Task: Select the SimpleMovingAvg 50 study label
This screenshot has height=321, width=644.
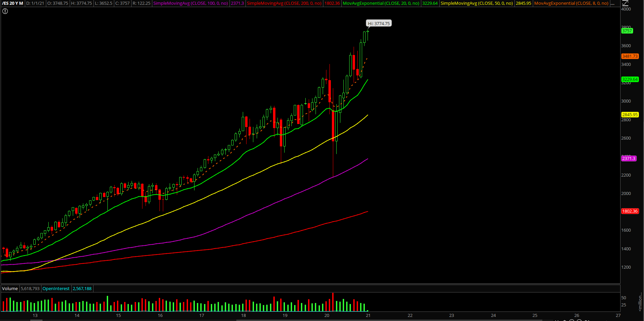Action: tap(477, 3)
